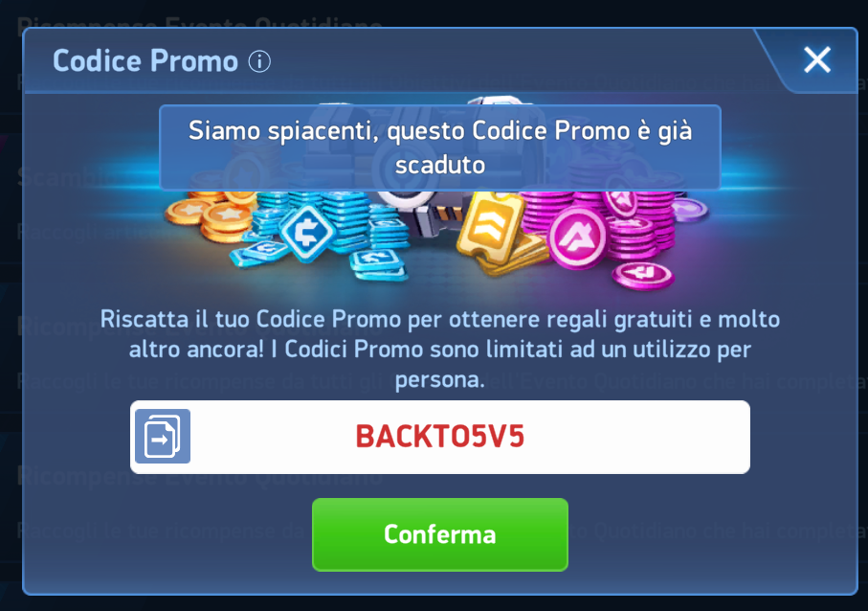Select the blue diamond credit chip
The image size is (868, 611).
click(x=307, y=233)
